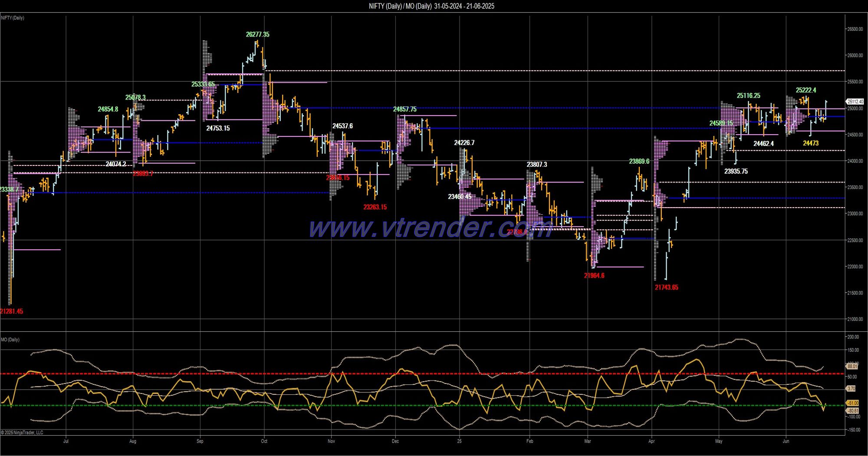The width and height of the screenshot is (868, 456).
Task: Click the -80.61 MO value marker
Action: [853, 410]
